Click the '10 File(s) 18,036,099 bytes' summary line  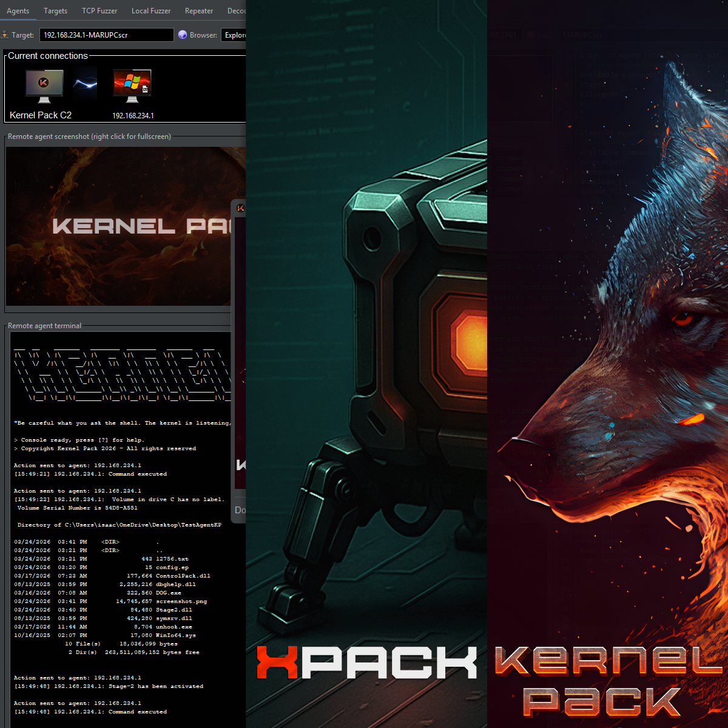[x=121, y=644]
